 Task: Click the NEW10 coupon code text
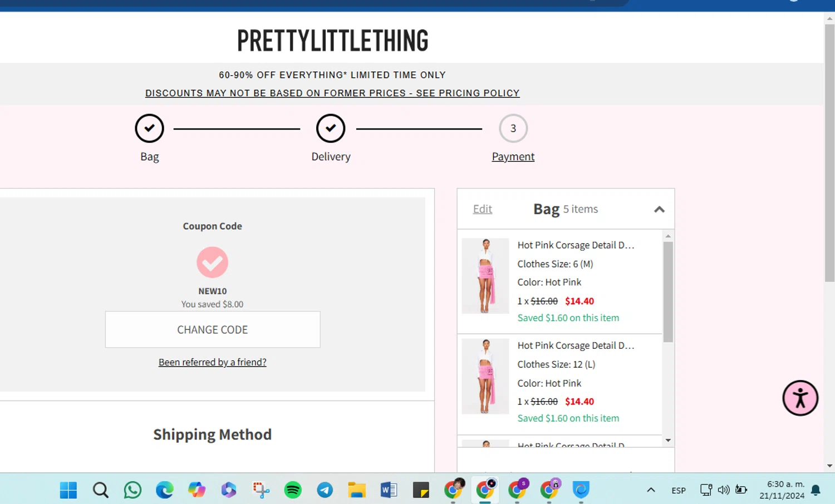coord(213,291)
